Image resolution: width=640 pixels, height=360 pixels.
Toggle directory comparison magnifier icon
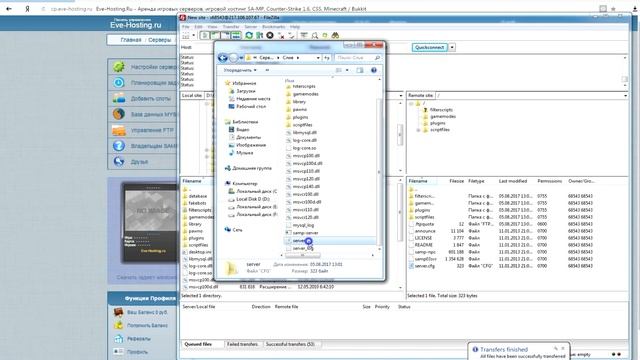(x=315, y=36)
